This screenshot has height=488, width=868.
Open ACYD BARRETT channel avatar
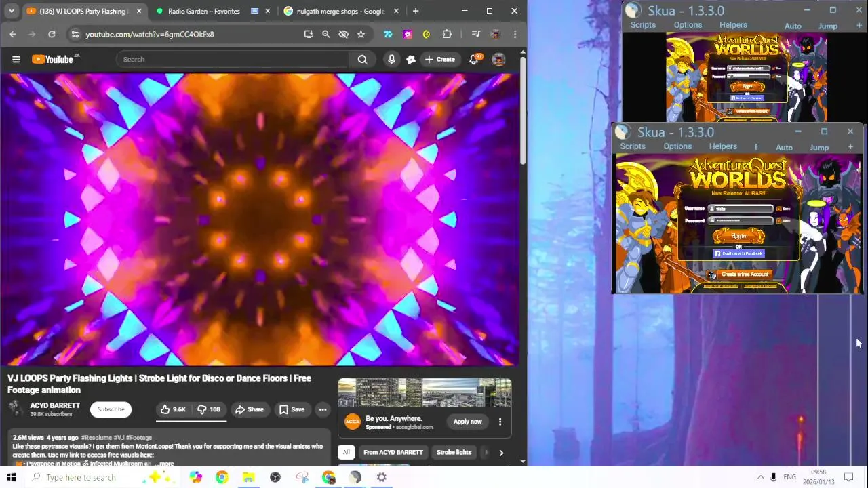tap(15, 408)
